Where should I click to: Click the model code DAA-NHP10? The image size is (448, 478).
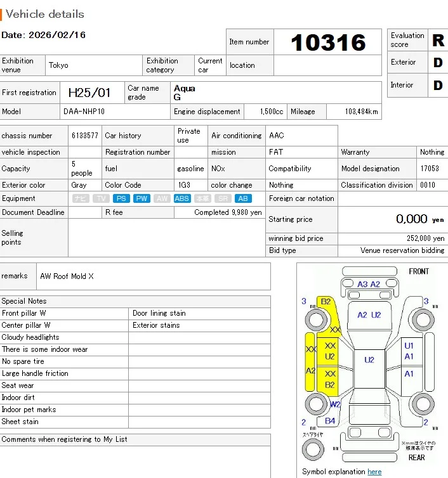coord(84,112)
